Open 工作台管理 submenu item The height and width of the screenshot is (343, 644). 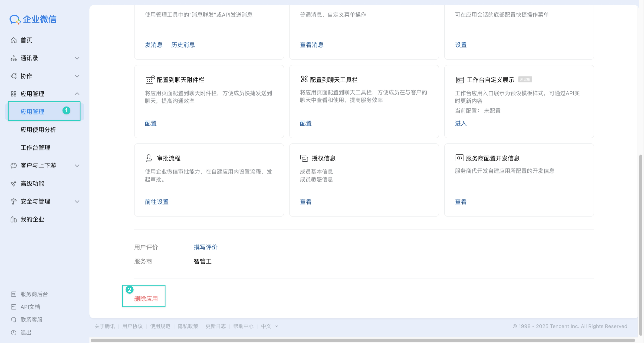[35, 148]
